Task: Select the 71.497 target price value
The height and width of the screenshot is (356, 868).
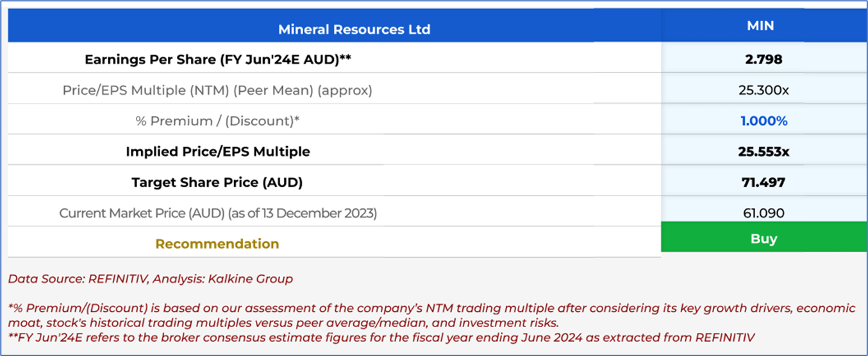Action: coord(764,182)
